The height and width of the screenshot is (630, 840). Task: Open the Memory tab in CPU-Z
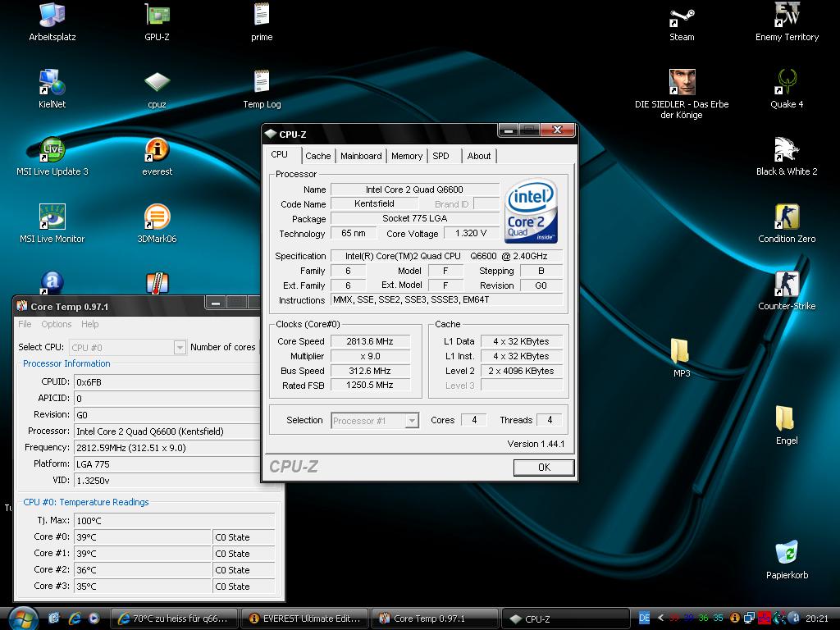point(407,156)
